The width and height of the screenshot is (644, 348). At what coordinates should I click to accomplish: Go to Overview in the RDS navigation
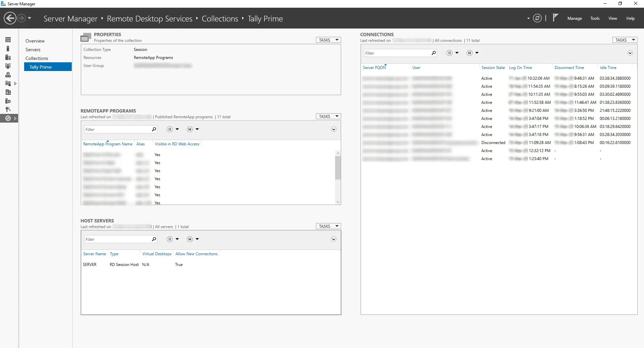click(35, 41)
